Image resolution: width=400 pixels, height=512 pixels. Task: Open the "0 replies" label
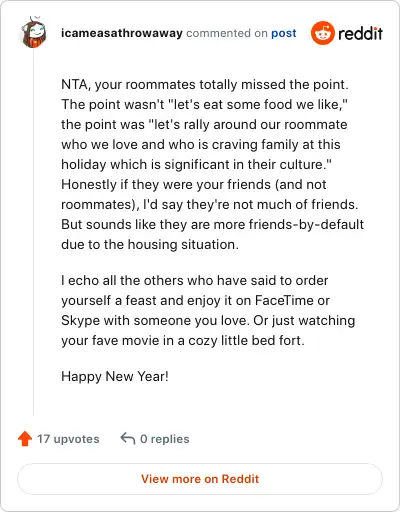[x=165, y=439]
